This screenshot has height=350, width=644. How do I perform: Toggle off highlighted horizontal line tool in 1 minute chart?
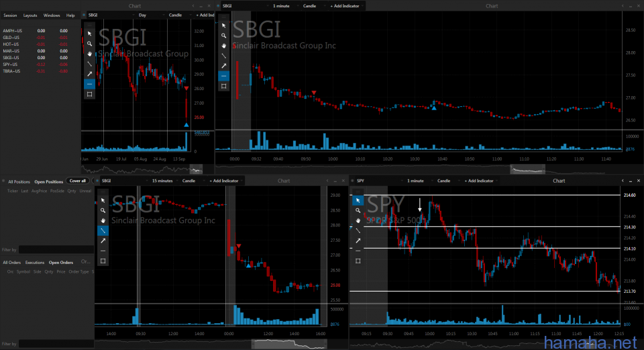point(224,76)
